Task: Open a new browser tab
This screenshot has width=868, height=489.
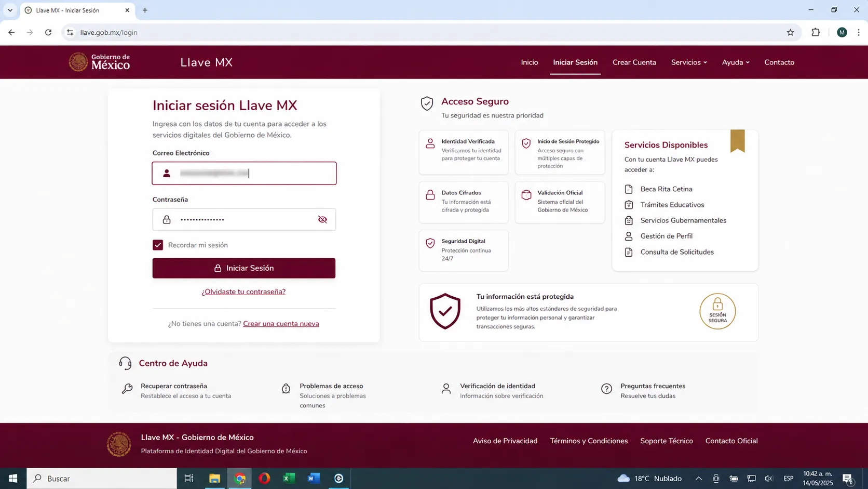Action: click(145, 10)
